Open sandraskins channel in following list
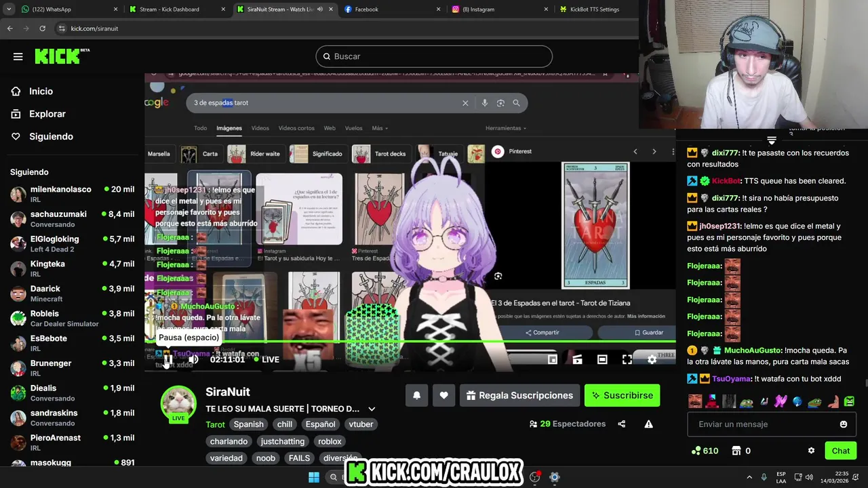This screenshot has width=868, height=488. click(72, 418)
